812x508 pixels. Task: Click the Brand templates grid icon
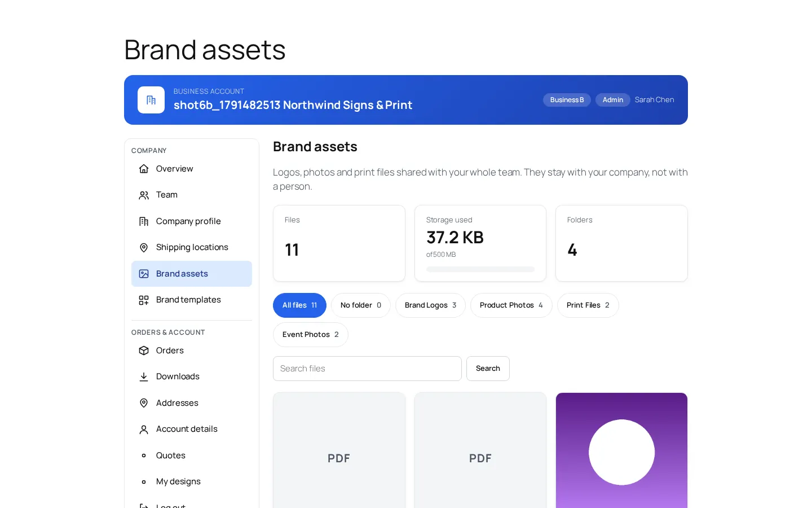pos(144,300)
